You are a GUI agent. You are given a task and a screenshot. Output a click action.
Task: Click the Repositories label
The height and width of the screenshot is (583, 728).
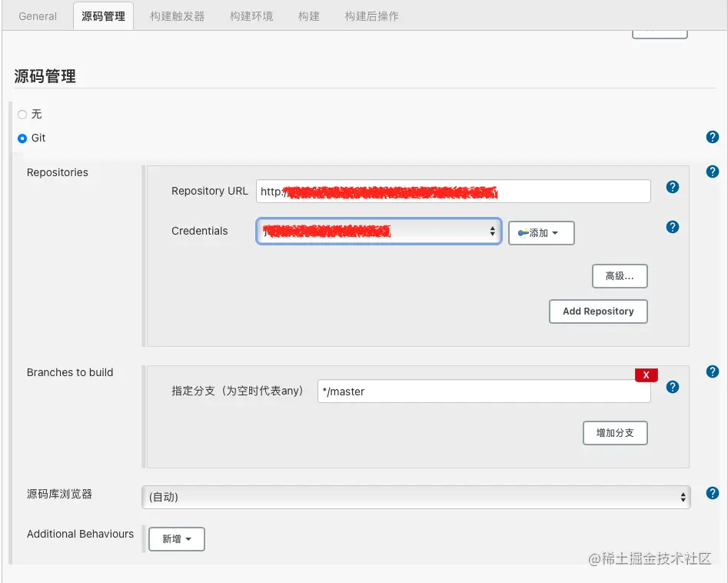(58, 172)
